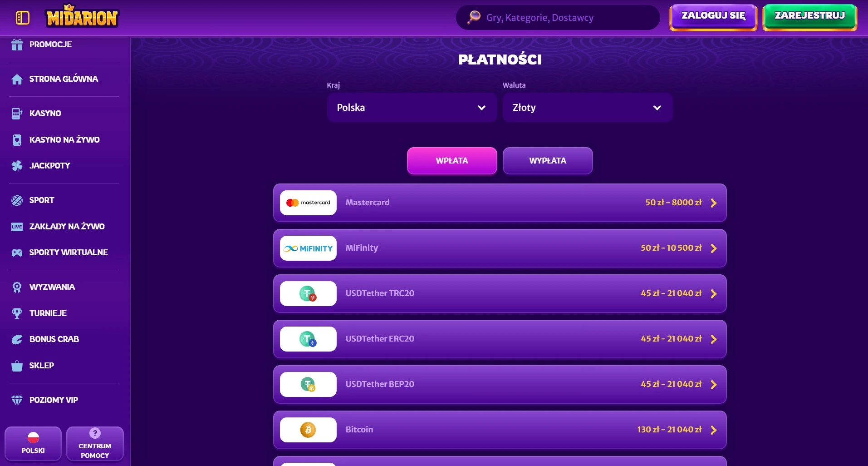Toggle the sidebar collapse icon
868x466 pixels.
tap(22, 18)
